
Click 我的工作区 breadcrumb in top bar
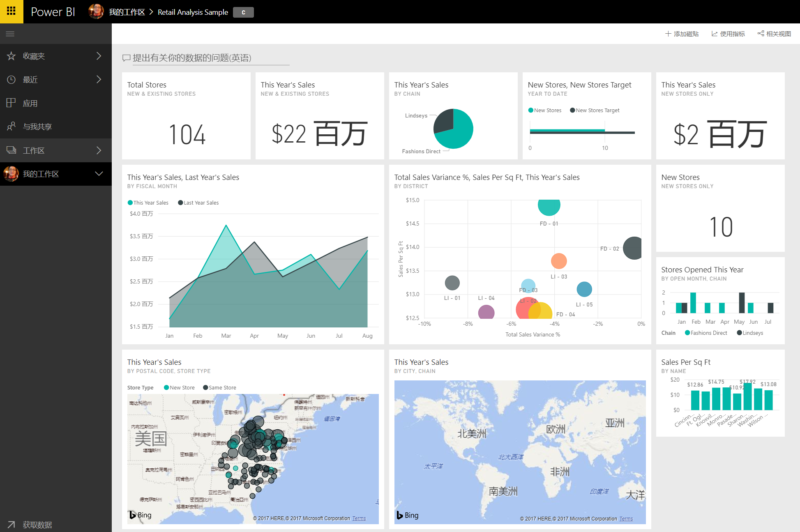coord(127,12)
